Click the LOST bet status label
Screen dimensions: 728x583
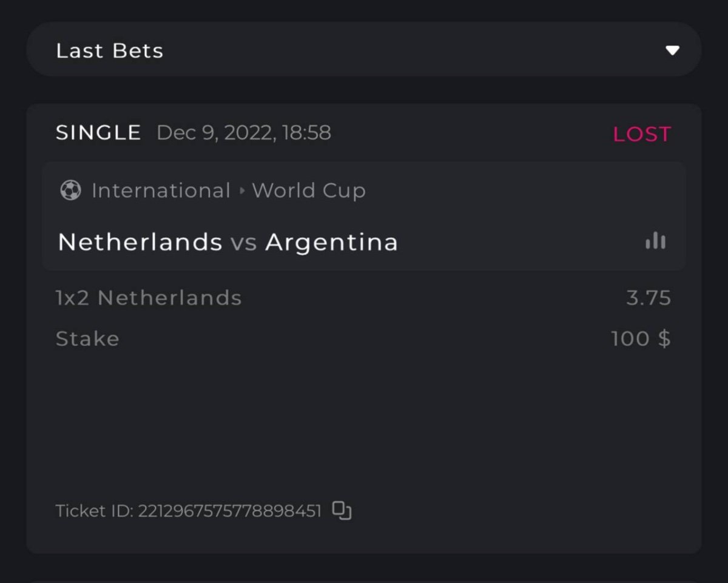pos(642,134)
